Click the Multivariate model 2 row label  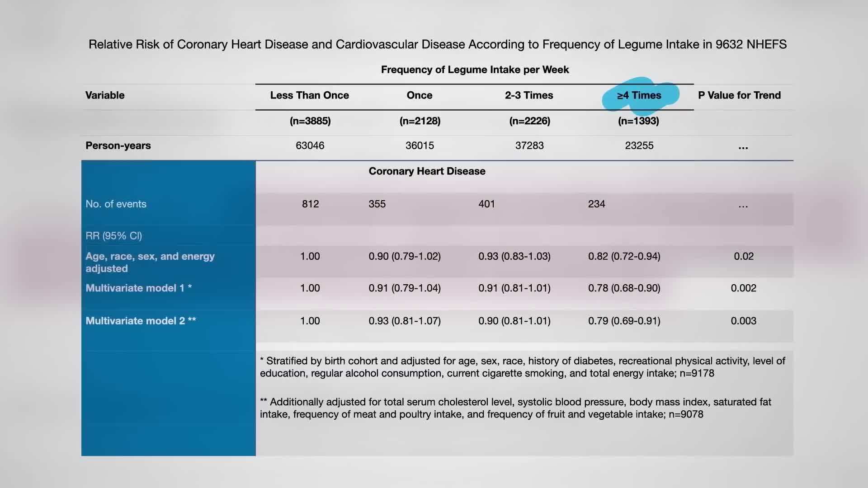pos(141,321)
